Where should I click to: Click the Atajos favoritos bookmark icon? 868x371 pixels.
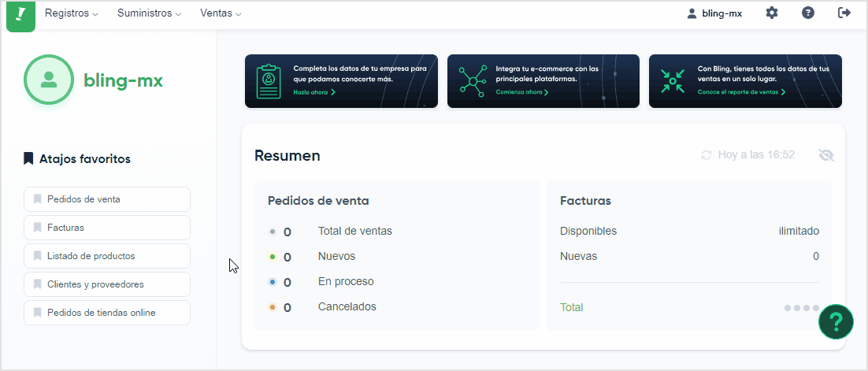(28, 159)
